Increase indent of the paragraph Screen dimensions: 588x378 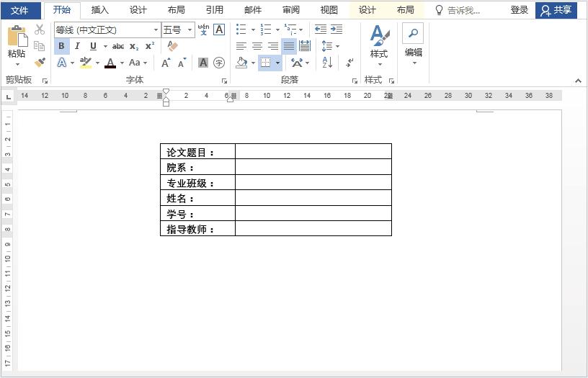337,30
